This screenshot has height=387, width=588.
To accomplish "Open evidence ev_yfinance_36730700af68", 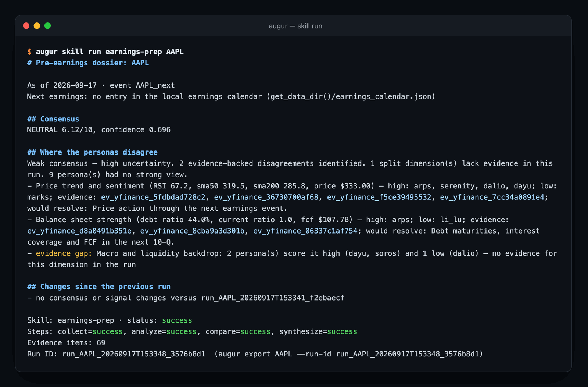I will [x=266, y=197].
